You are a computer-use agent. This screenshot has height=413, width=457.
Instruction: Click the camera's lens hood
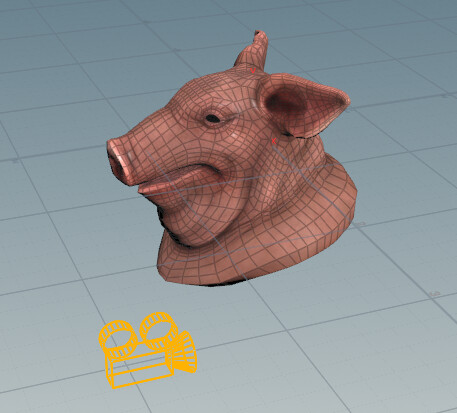185,353
